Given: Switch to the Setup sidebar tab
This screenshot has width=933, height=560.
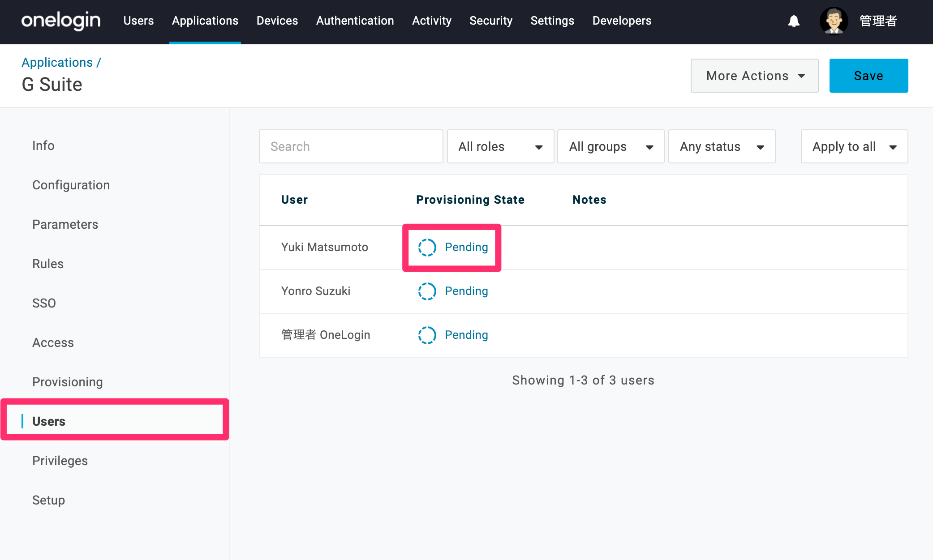Looking at the screenshot, I should point(48,500).
